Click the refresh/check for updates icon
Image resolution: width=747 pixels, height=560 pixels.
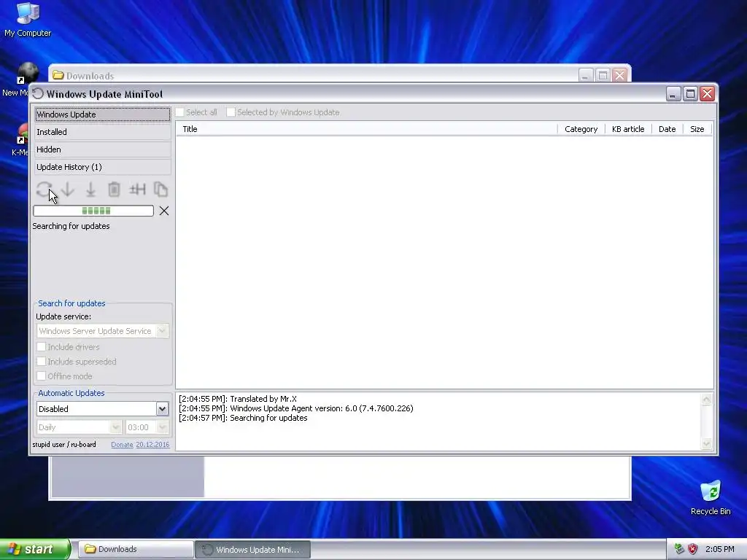point(44,190)
